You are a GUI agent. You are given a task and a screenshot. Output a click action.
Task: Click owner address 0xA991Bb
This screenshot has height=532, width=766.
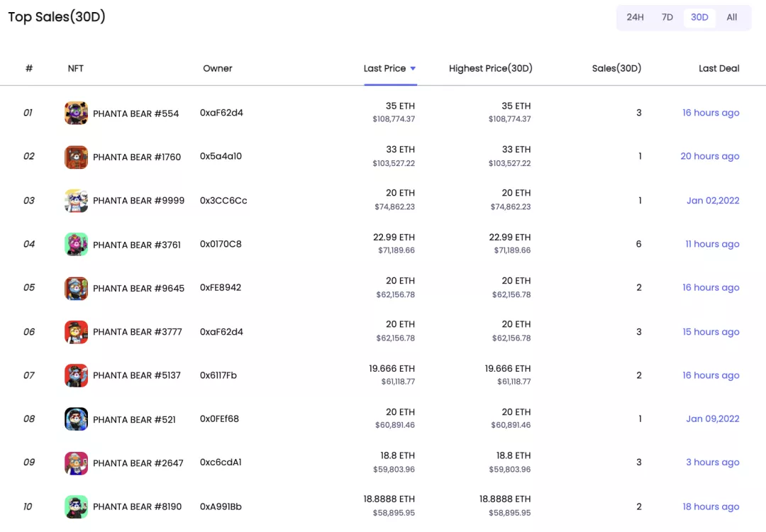221,506
